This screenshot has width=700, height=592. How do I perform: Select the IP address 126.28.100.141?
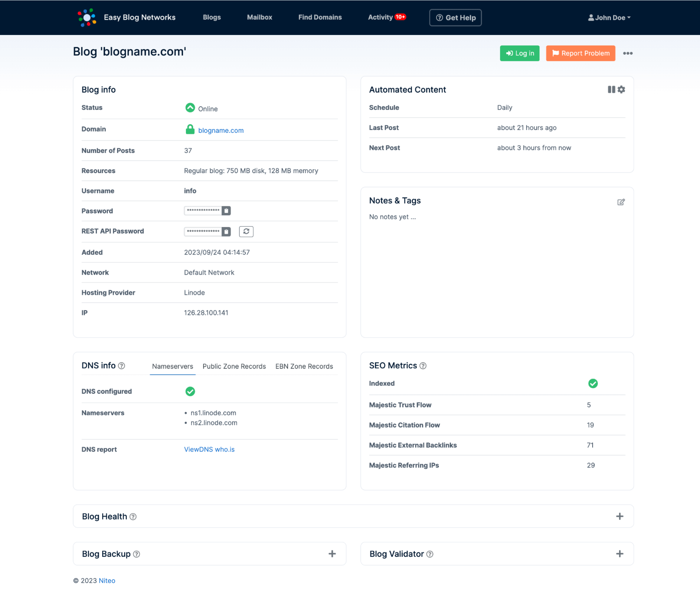206,313
